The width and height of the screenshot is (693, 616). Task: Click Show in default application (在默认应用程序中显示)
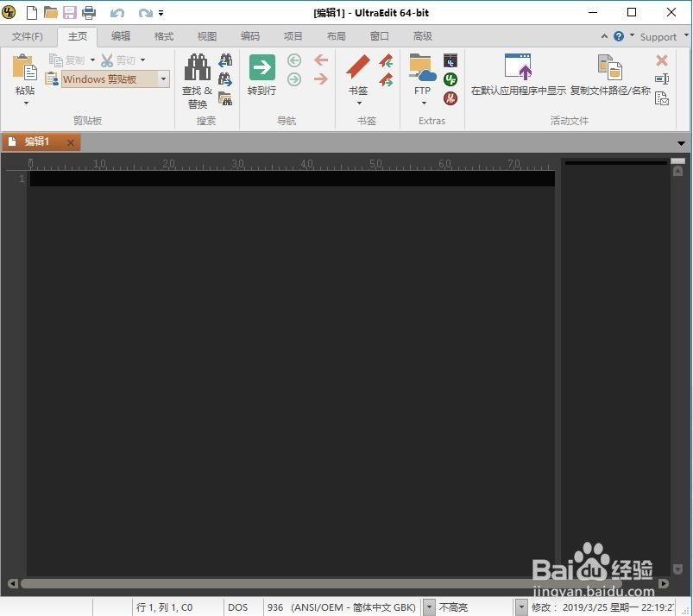tap(519, 75)
